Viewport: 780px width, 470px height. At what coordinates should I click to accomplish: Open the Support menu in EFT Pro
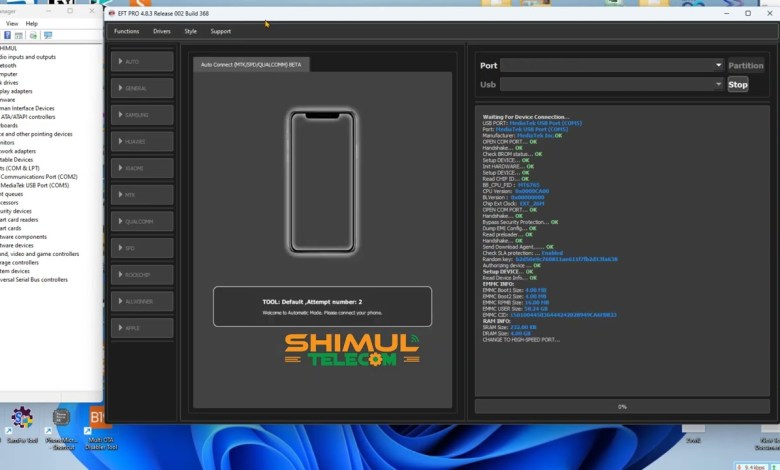(220, 31)
